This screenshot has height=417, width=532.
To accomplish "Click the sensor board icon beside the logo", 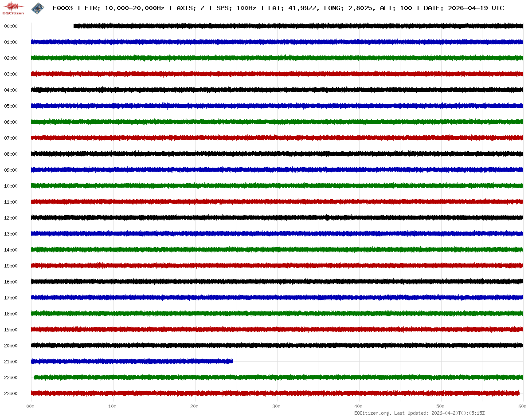I will coord(38,8).
